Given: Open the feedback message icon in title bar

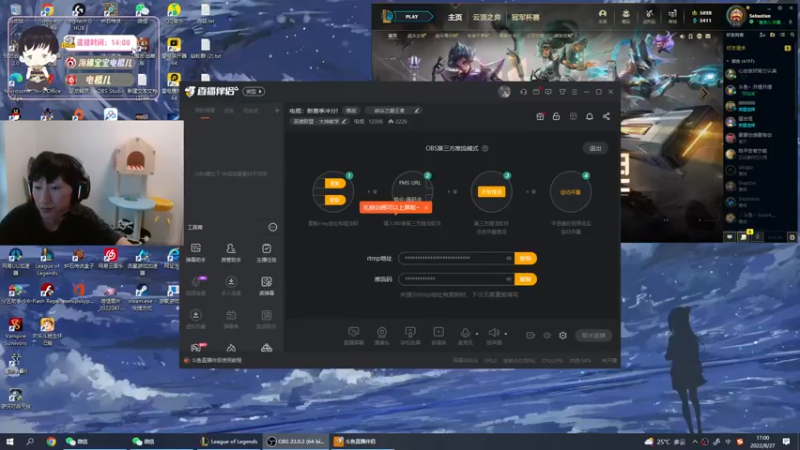Looking at the screenshot, I should click(x=548, y=92).
